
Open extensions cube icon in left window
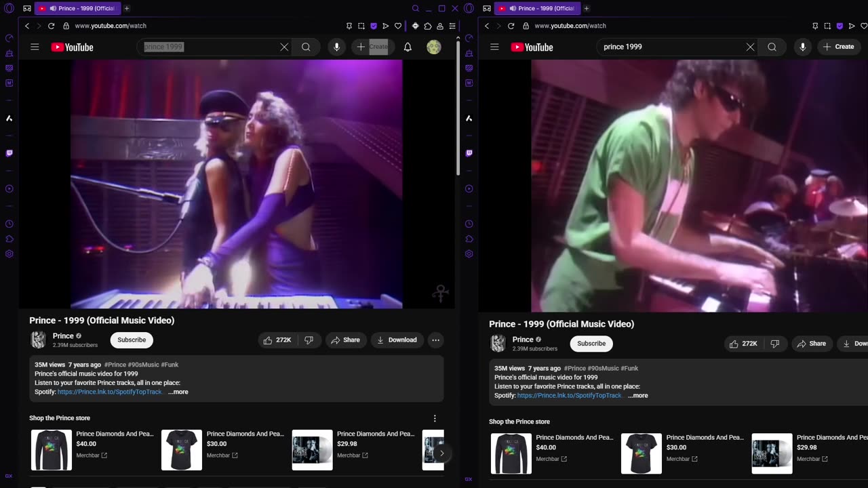(x=428, y=26)
